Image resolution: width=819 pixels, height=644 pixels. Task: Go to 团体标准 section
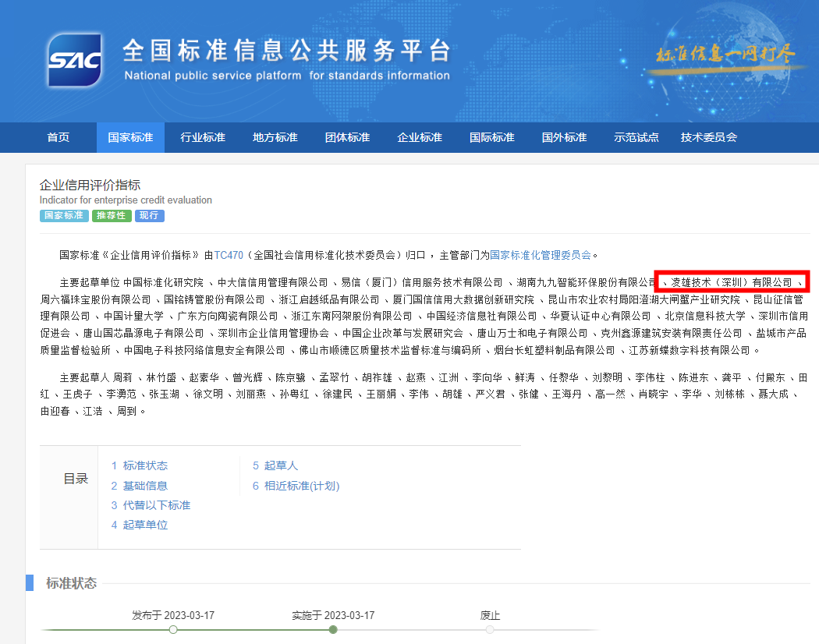click(347, 137)
